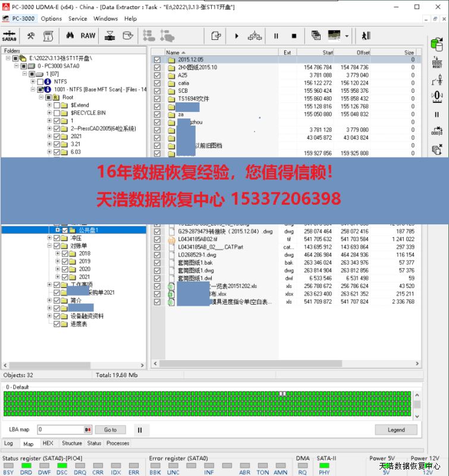Click the Go to button
The height and width of the screenshot is (476, 449).
[x=111, y=430]
